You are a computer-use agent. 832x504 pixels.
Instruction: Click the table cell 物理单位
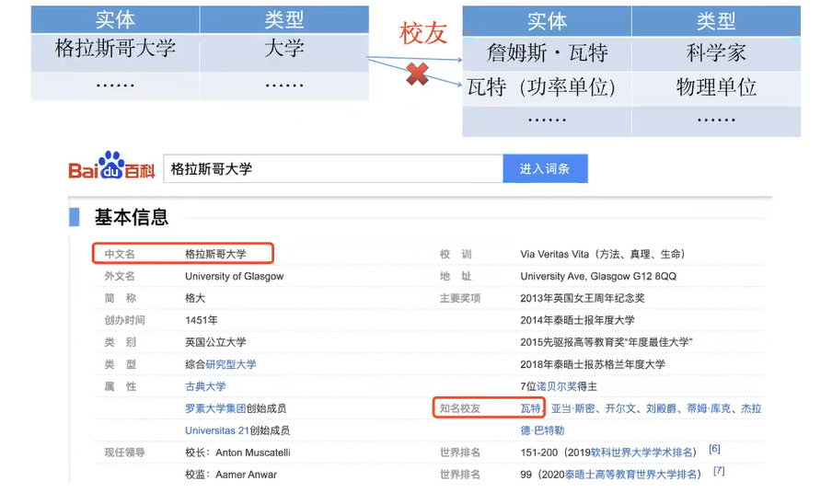pyautogui.click(x=716, y=87)
